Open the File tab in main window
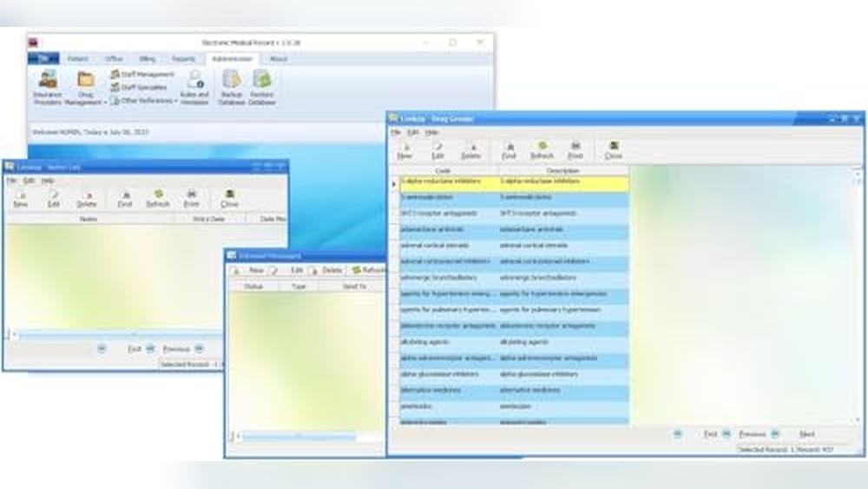 click(43, 58)
